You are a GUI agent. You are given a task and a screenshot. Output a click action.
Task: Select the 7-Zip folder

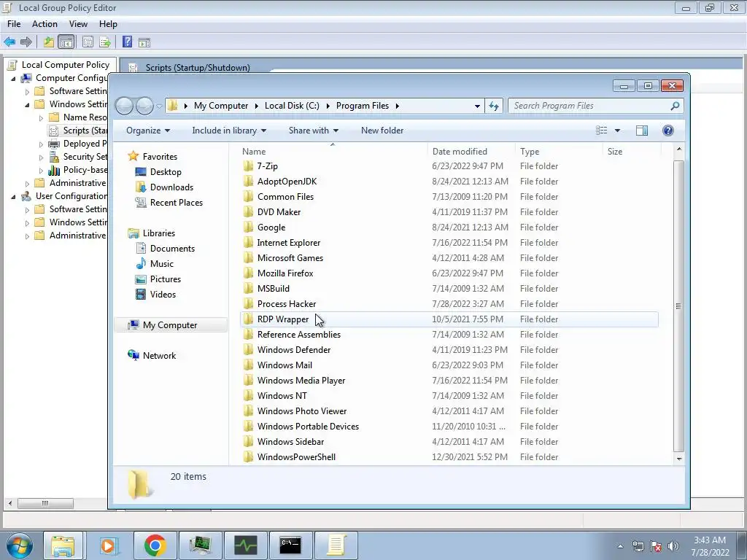(449, 166)
